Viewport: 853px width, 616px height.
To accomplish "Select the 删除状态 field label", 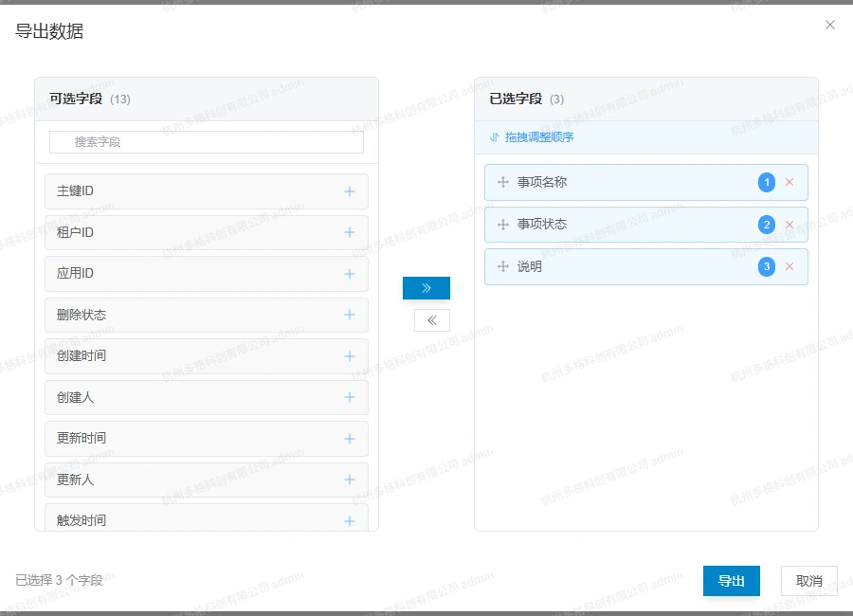I will tap(82, 315).
